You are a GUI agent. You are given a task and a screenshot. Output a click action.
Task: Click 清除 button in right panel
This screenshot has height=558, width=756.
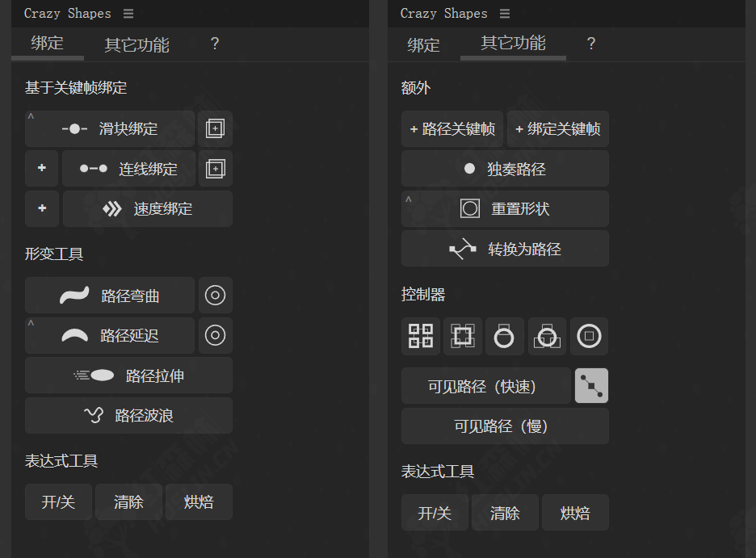pos(505,513)
